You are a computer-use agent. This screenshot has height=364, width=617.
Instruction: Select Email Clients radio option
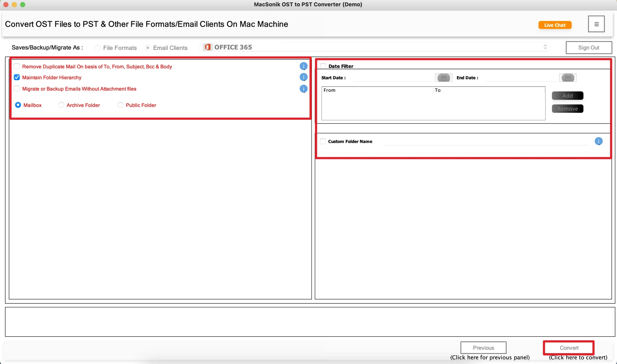click(148, 48)
